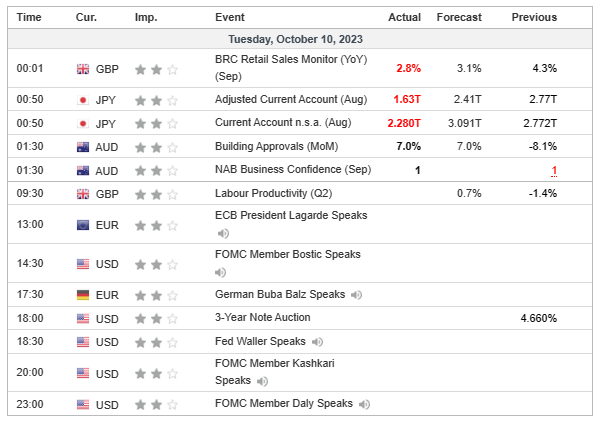The width and height of the screenshot is (603, 428).
Task: Open Current Account n.s.a. (Aug) event
Action: click(x=282, y=123)
